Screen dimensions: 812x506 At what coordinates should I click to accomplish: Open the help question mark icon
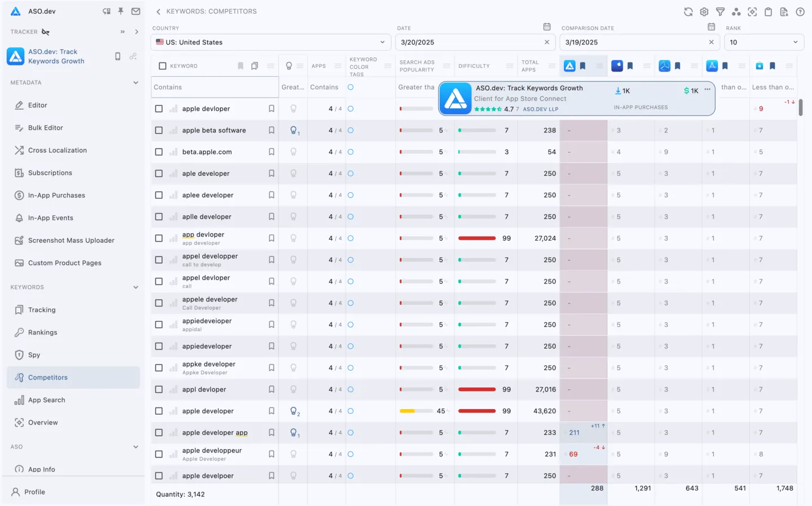point(800,11)
